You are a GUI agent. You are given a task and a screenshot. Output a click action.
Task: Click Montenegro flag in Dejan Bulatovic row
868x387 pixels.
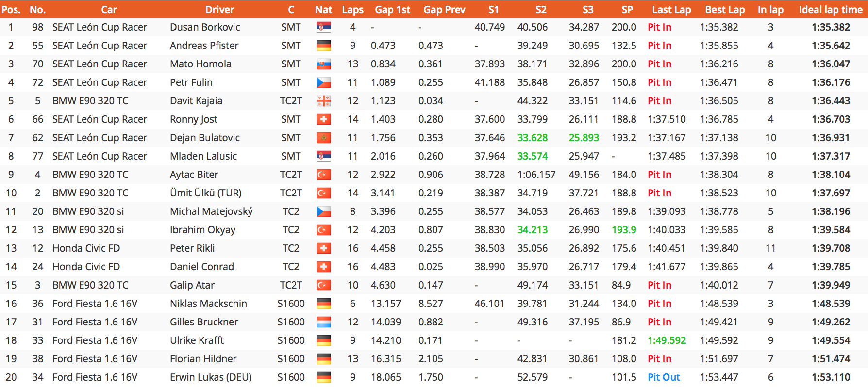[323, 138]
